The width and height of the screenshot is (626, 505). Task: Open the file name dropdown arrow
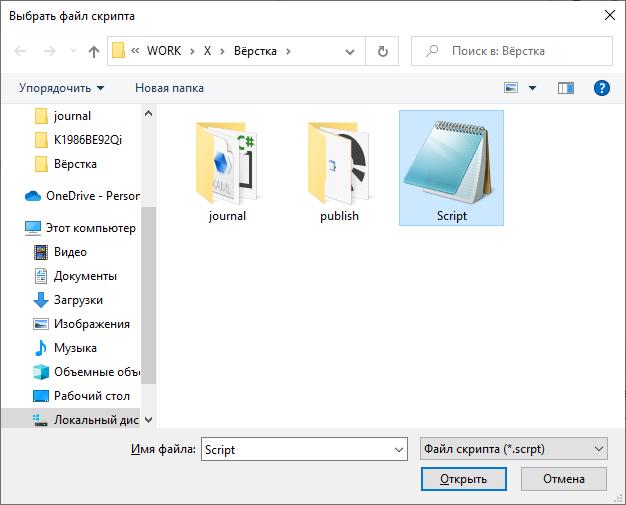(399, 450)
